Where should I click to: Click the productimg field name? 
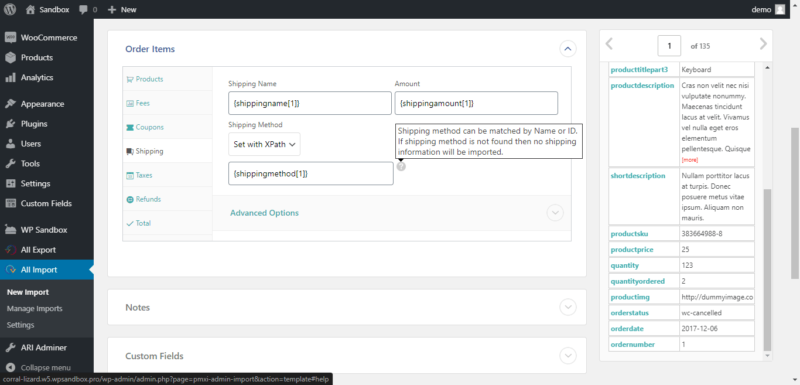(630, 297)
